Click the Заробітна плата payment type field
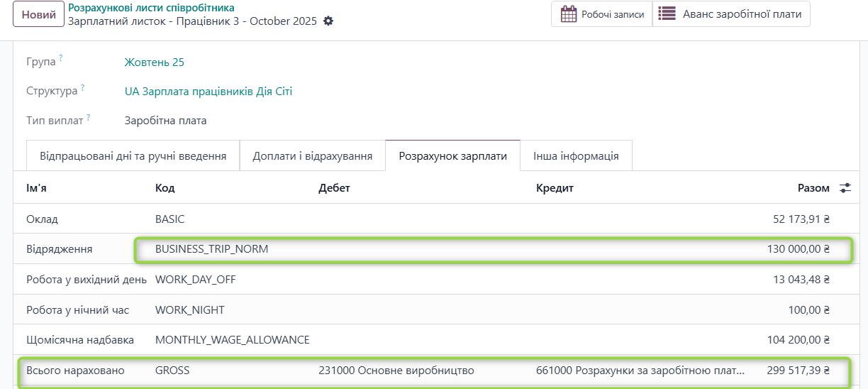 pos(165,121)
